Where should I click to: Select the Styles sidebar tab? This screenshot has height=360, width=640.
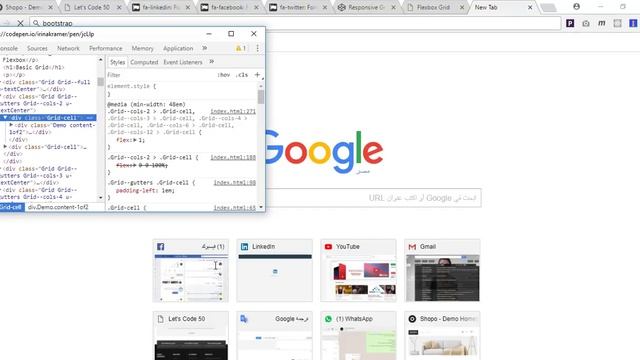[117, 62]
